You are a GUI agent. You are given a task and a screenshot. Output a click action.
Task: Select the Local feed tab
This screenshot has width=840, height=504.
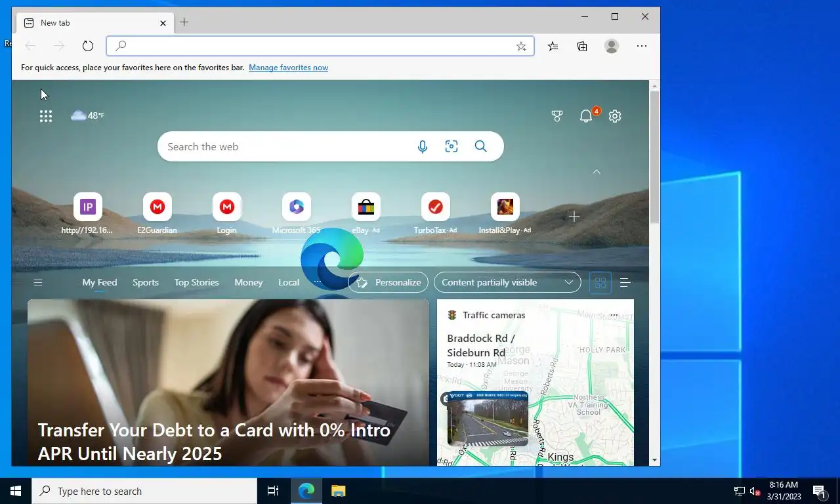pos(289,282)
